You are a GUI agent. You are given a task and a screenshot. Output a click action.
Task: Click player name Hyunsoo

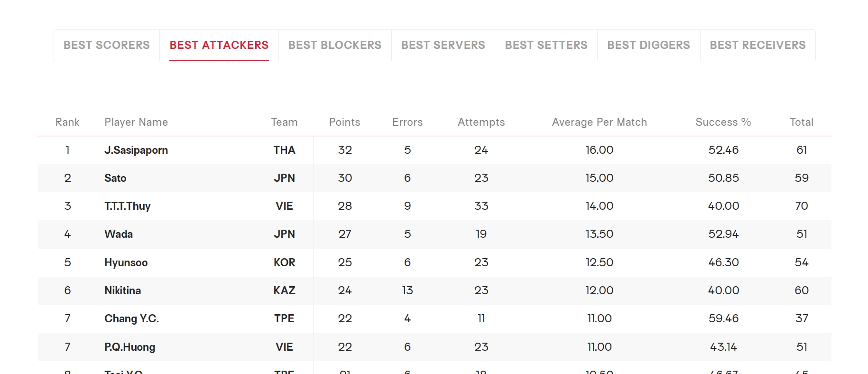126,262
